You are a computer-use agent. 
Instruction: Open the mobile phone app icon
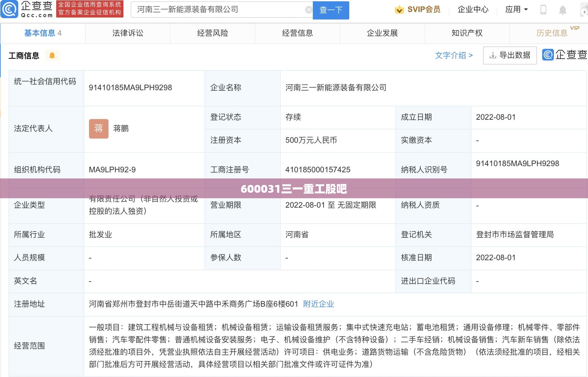pyautogui.click(x=543, y=10)
